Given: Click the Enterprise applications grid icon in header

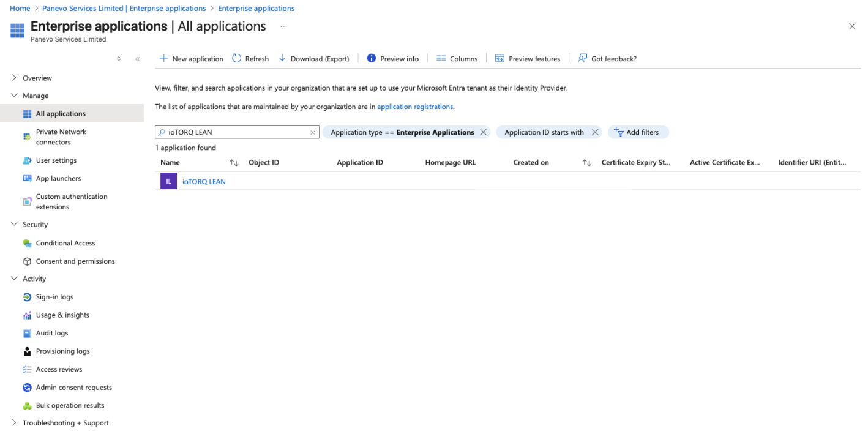Looking at the screenshot, I should (x=17, y=31).
